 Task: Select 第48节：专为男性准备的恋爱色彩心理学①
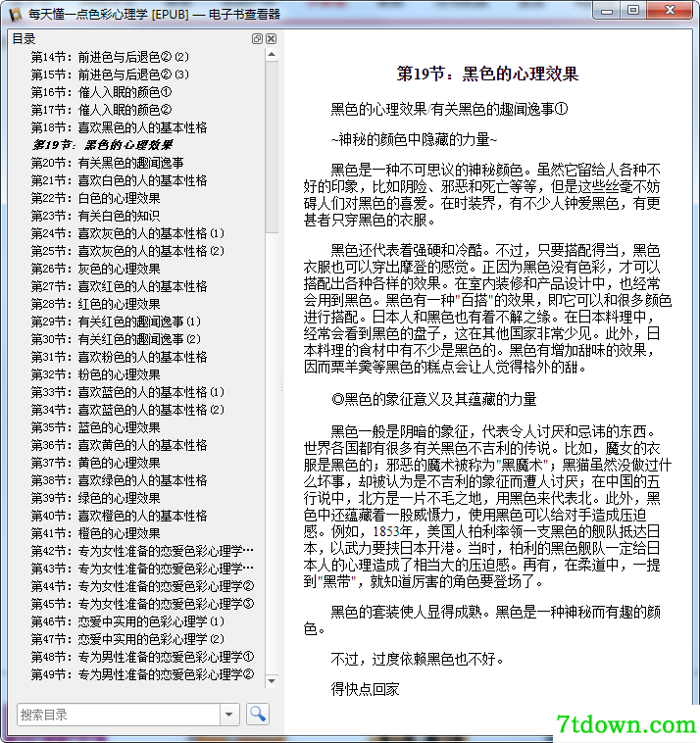(143, 657)
